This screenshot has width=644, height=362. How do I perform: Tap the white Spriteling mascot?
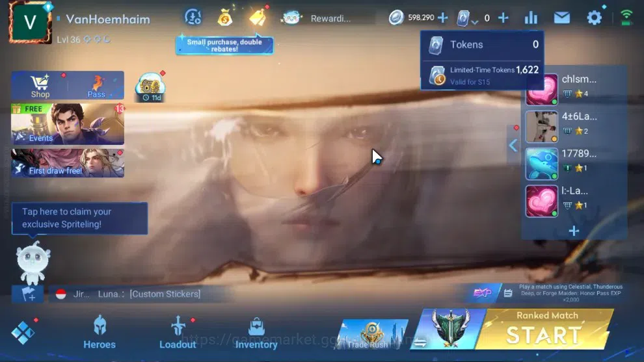click(x=33, y=263)
